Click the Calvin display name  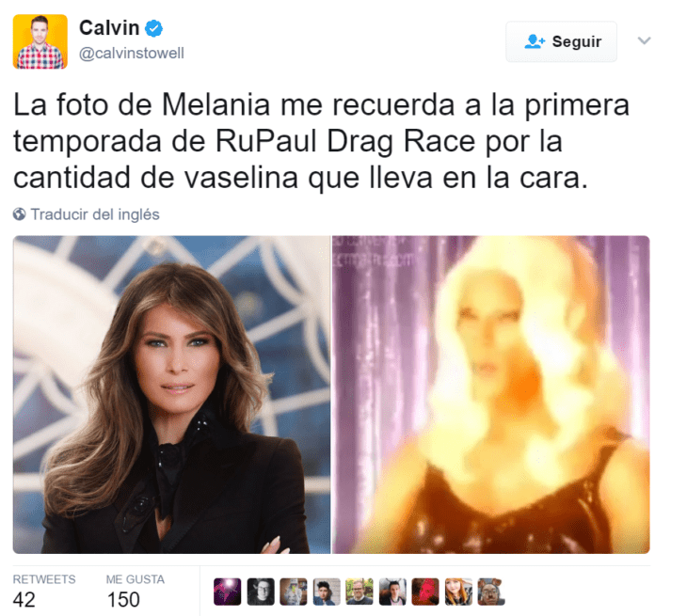click(x=109, y=28)
